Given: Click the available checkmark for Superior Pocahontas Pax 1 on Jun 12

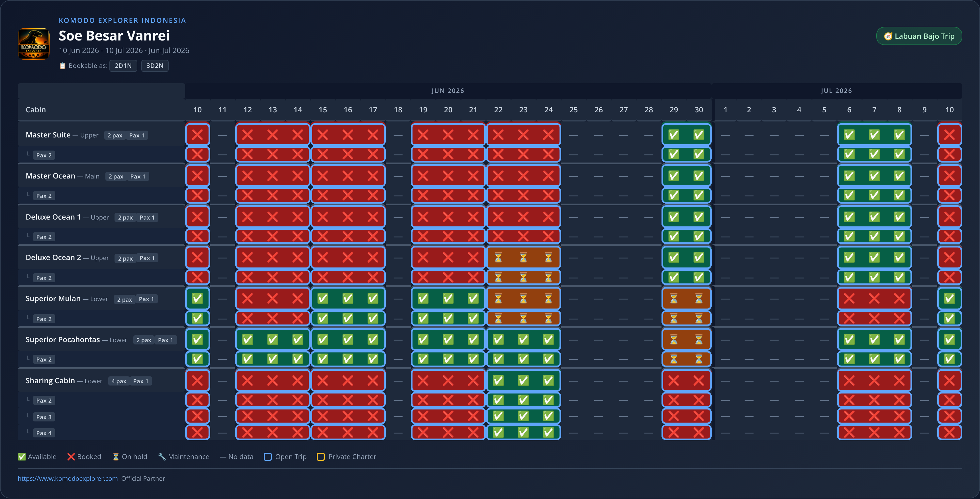Looking at the screenshot, I should point(247,339).
